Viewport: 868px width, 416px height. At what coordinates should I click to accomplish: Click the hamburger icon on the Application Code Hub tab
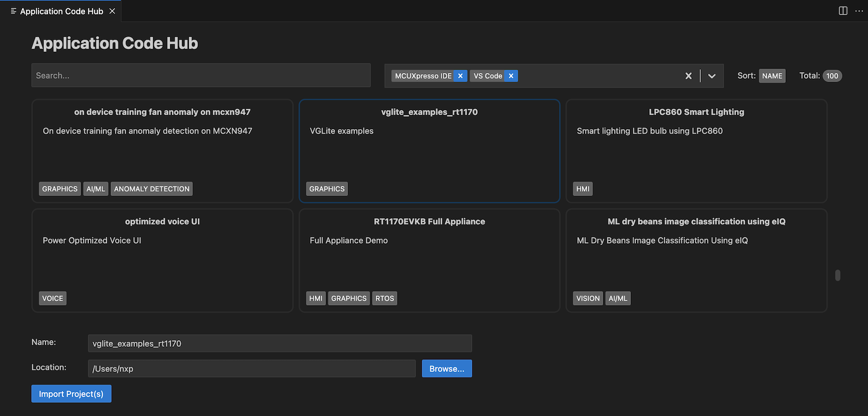(x=12, y=10)
